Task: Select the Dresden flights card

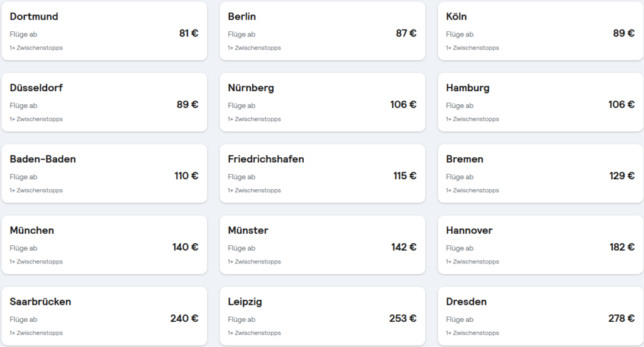Action: 541,316
